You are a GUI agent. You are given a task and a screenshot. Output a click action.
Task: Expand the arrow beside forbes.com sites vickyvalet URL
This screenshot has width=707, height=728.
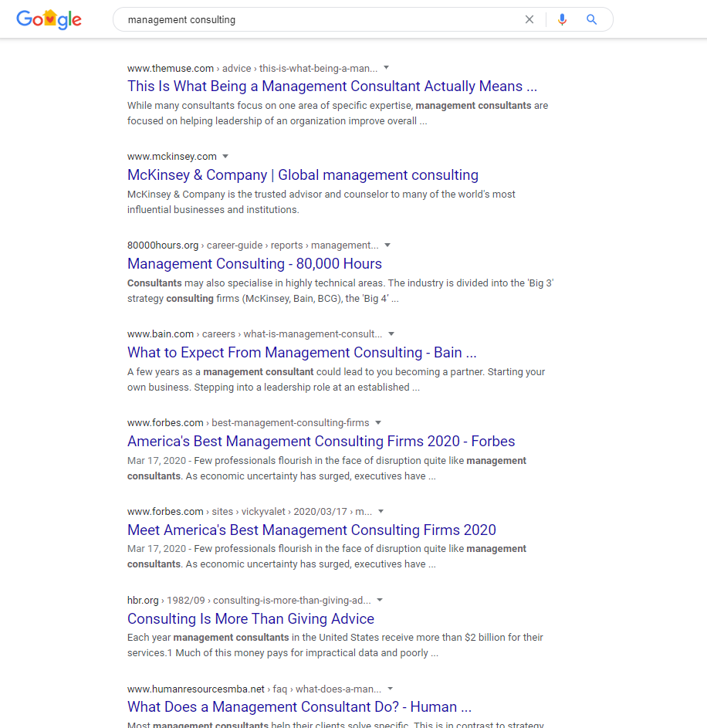click(381, 511)
